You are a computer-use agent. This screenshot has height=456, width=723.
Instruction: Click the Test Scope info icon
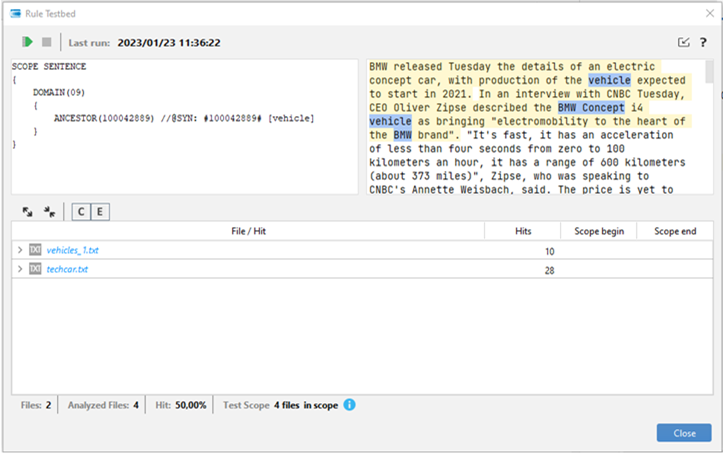[350, 405]
